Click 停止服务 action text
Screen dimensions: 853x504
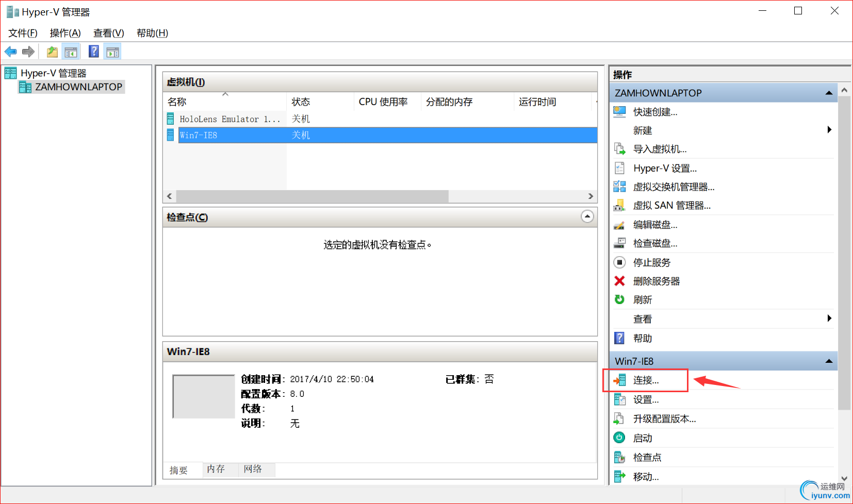pos(652,262)
